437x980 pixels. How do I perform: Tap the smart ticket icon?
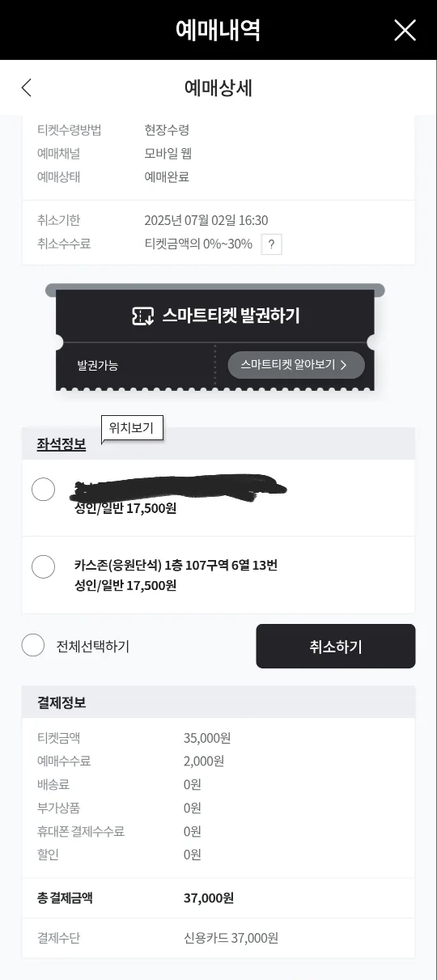142,316
